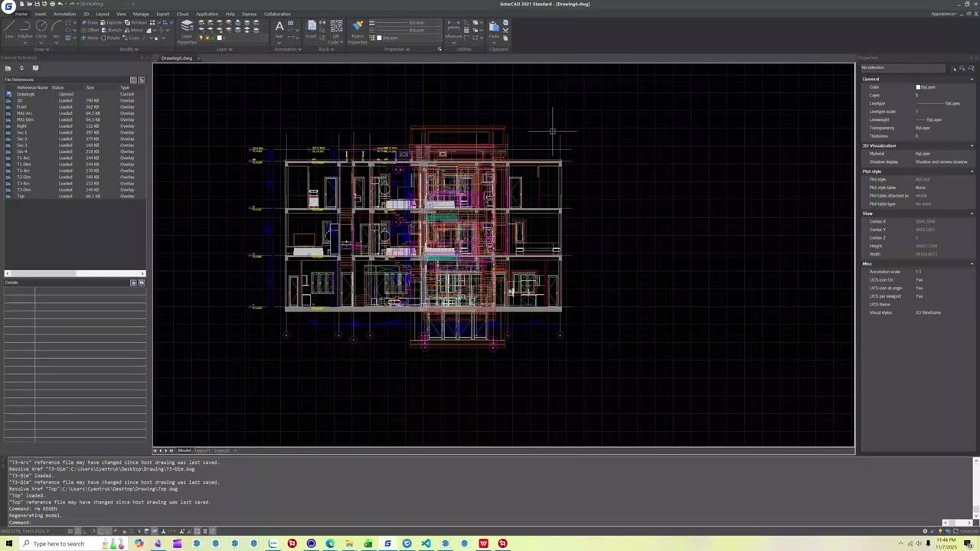Switch to the Model layout tab
Image resolution: width=980 pixels, height=551 pixels.
tap(184, 450)
